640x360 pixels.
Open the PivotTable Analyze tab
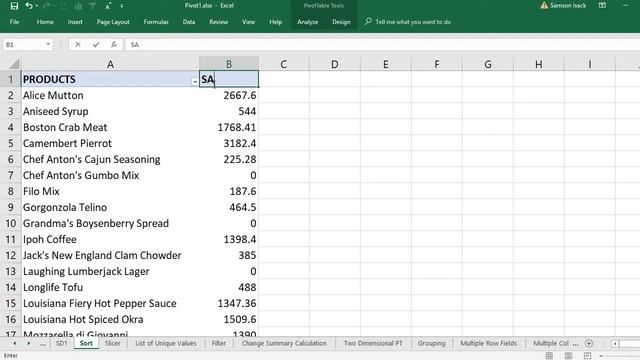(308, 22)
